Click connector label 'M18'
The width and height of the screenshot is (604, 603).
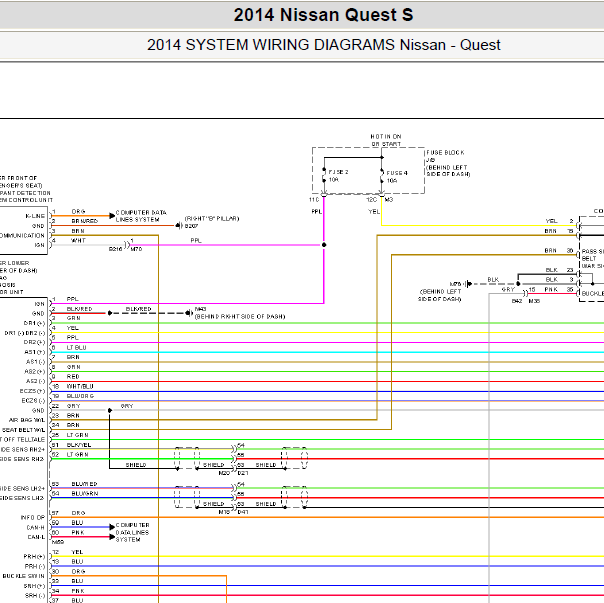[x=224, y=512]
